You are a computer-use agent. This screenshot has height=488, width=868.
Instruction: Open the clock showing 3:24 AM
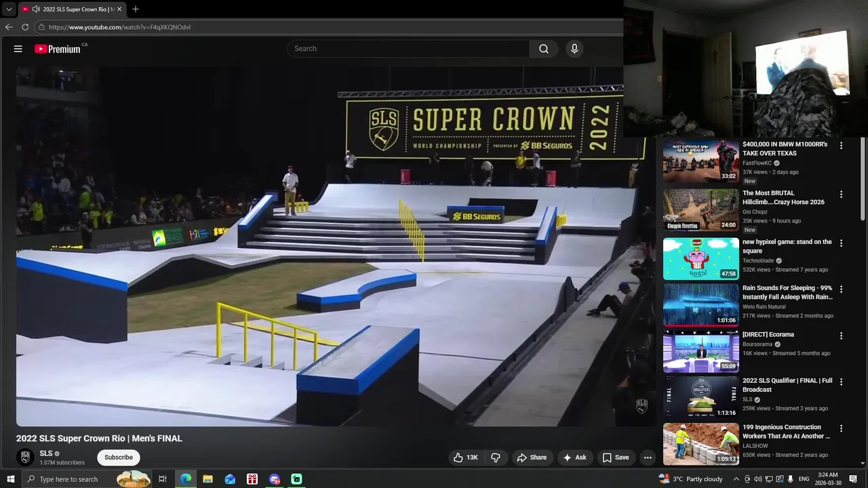(x=827, y=479)
